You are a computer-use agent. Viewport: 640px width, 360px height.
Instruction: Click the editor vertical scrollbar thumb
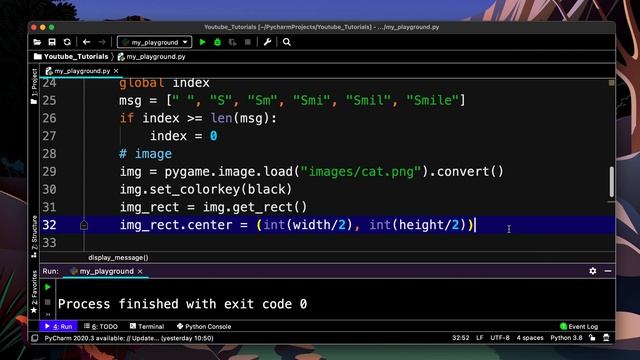[611, 182]
